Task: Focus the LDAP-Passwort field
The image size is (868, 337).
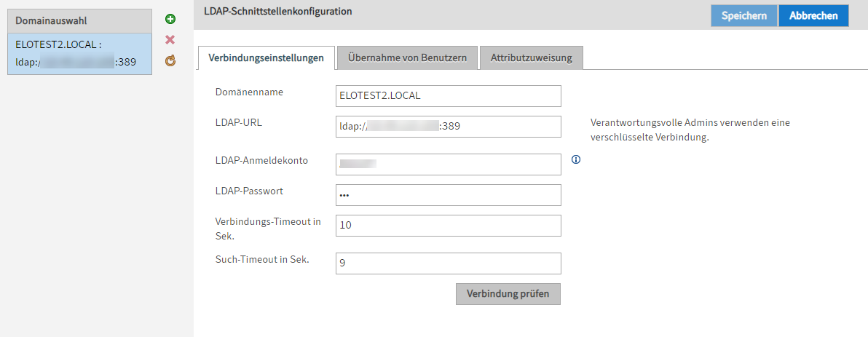Action: (x=449, y=195)
